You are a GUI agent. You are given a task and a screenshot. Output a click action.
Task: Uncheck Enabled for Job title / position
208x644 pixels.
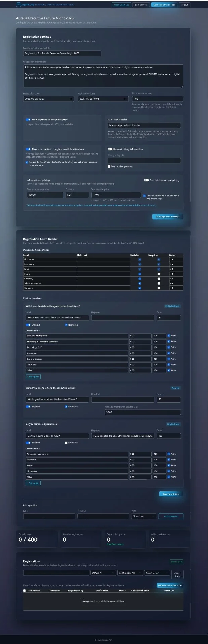[140, 283]
